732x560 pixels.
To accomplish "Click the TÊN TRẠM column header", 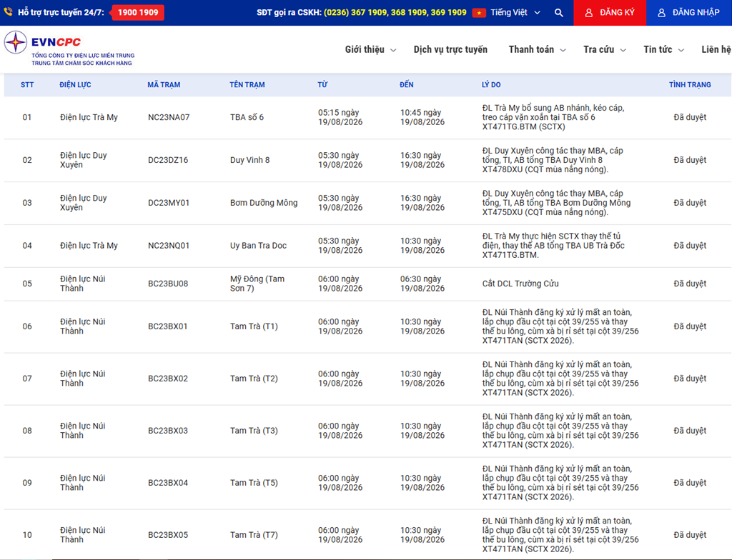I will 247,84.
